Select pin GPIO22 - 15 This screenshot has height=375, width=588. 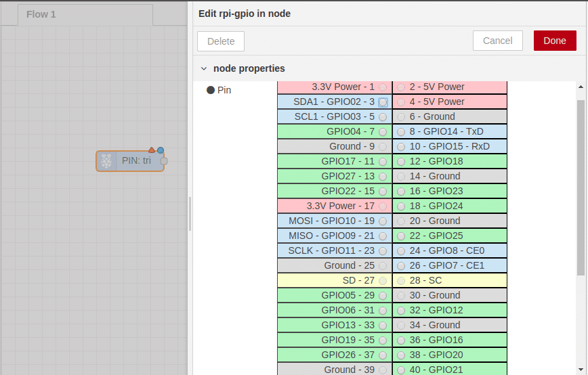coord(383,192)
